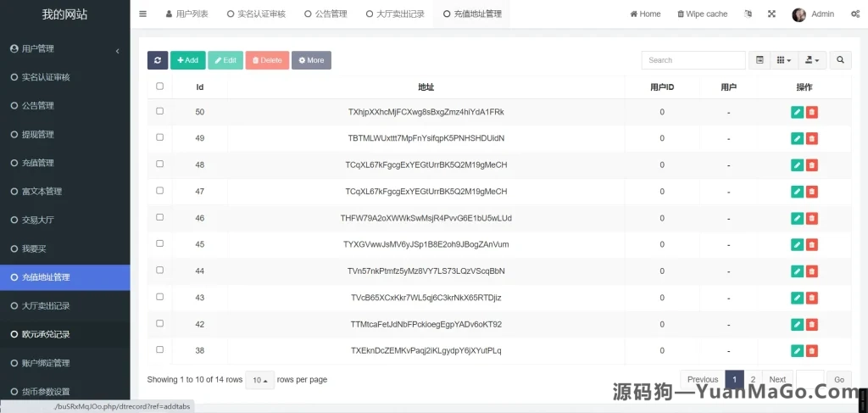This screenshot has width=868, height=413.
Task: Open the export data dropdown
Action: [x=812, y=60]
